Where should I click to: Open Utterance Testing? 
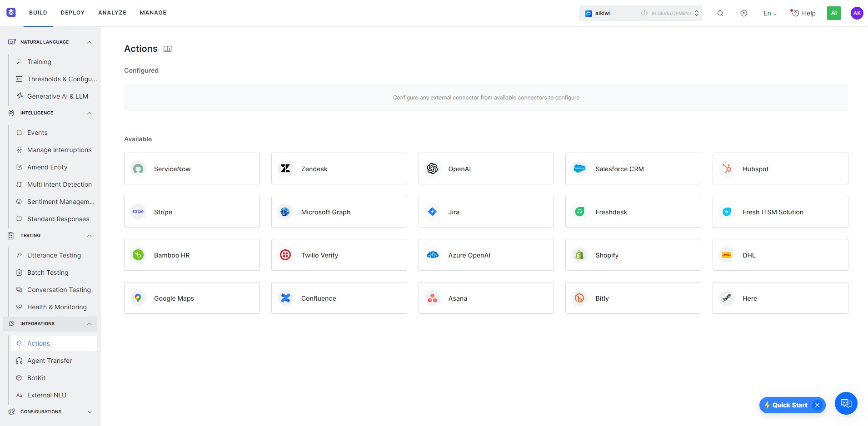[x=54, y=255]
